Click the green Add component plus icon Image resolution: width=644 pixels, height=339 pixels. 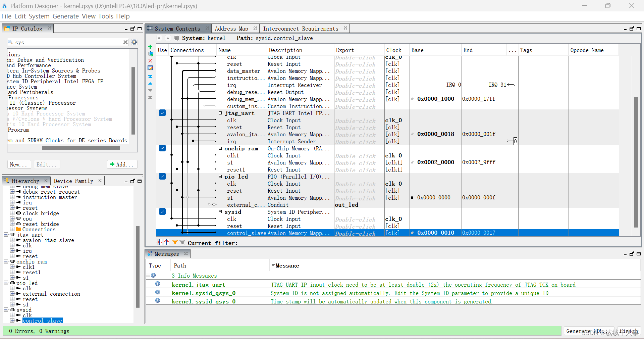pos(150,47)
